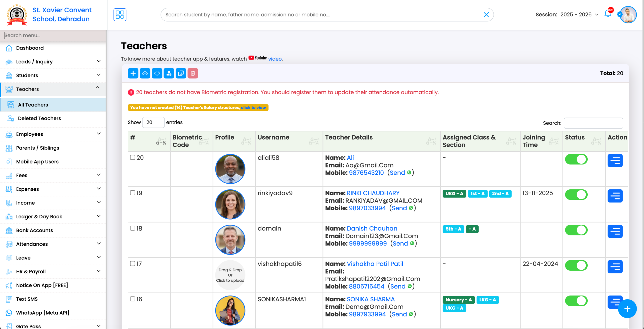Image resolution: width=644 pixels, height=329 pixels.
Task: Check the checkbox for row 19
Action: pos(133,193)
